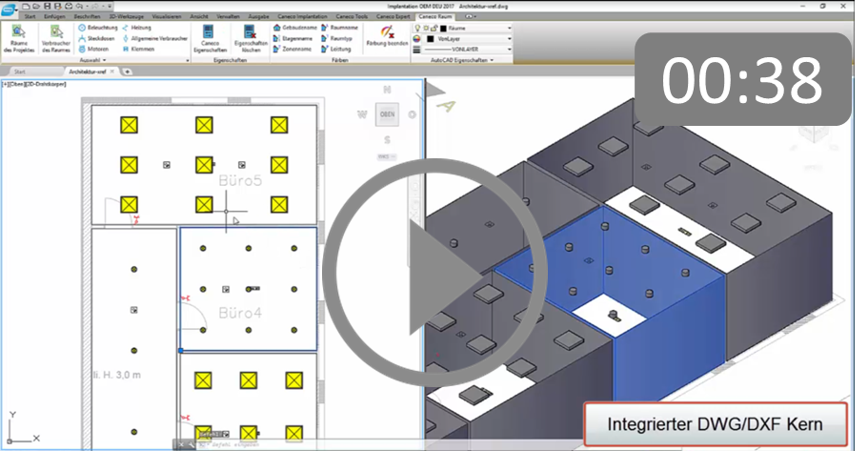868x451 pixels.
Task: Select Verbraucher des Raumes tool
Action: (54, 33)
